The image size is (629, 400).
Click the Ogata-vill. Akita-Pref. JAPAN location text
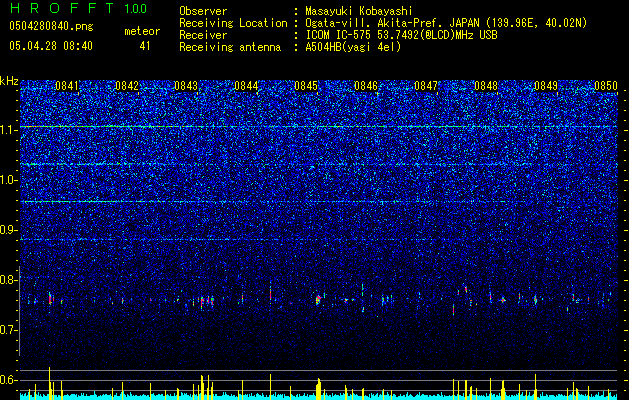[x=446, y=23]
